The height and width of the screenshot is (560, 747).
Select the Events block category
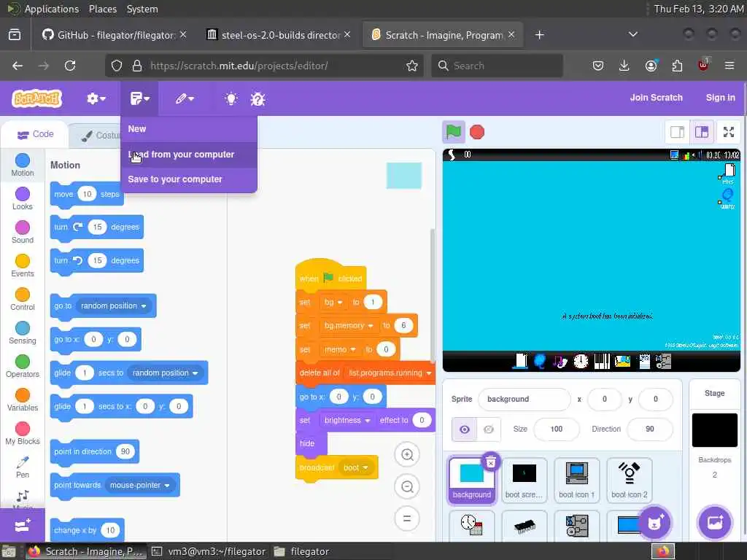[23, 265]
